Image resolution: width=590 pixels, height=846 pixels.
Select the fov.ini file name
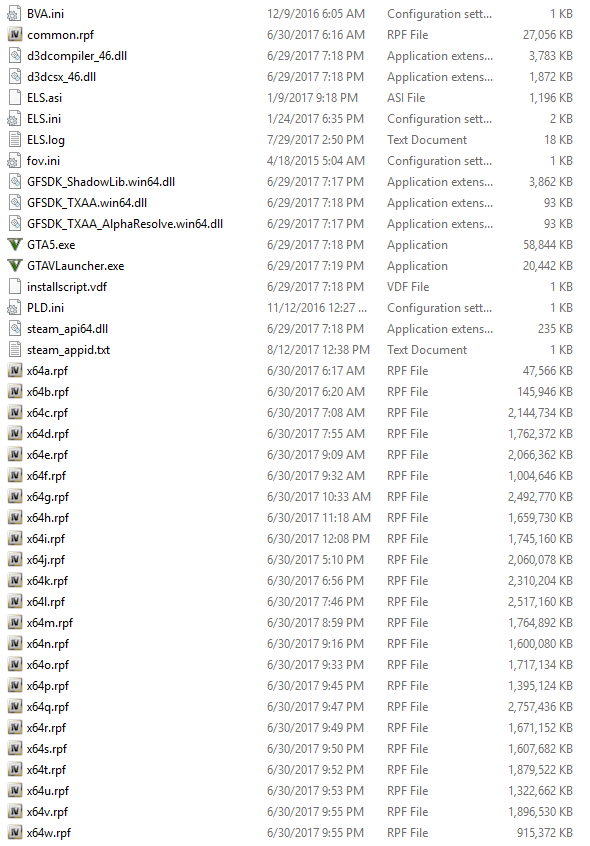click(x=43, y=161)
